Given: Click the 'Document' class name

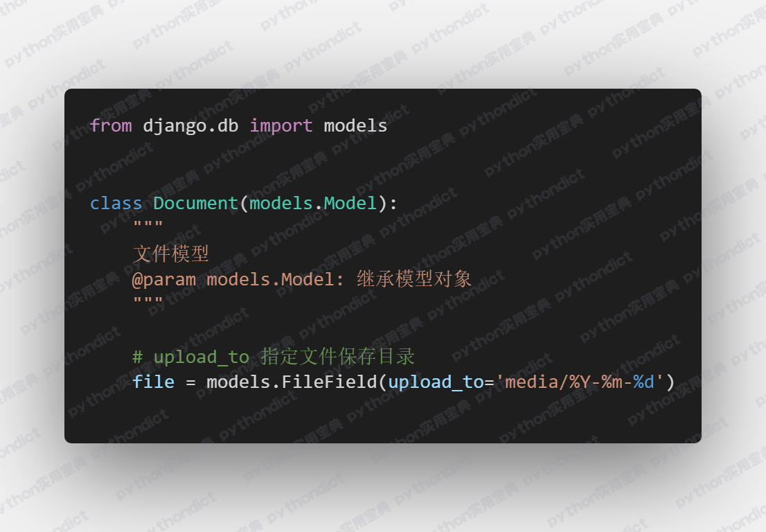Looking at the screenshot, I should click(x=195, y=203).
